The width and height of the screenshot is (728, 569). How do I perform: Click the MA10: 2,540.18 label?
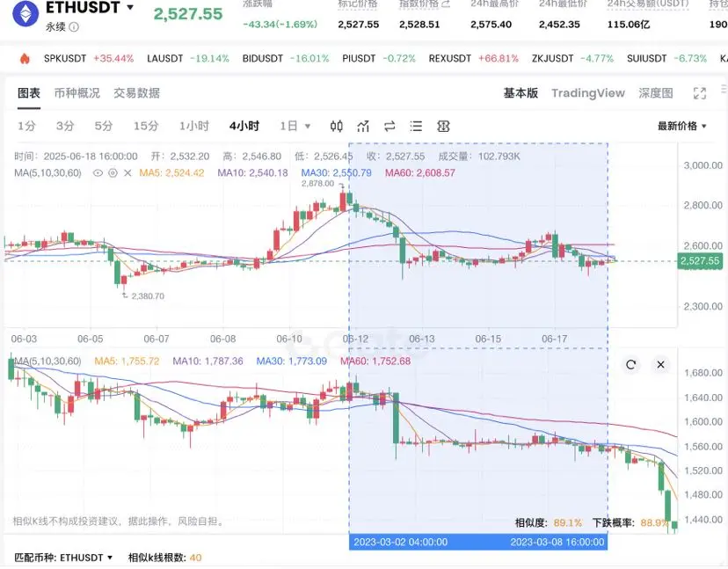point(252,173)
